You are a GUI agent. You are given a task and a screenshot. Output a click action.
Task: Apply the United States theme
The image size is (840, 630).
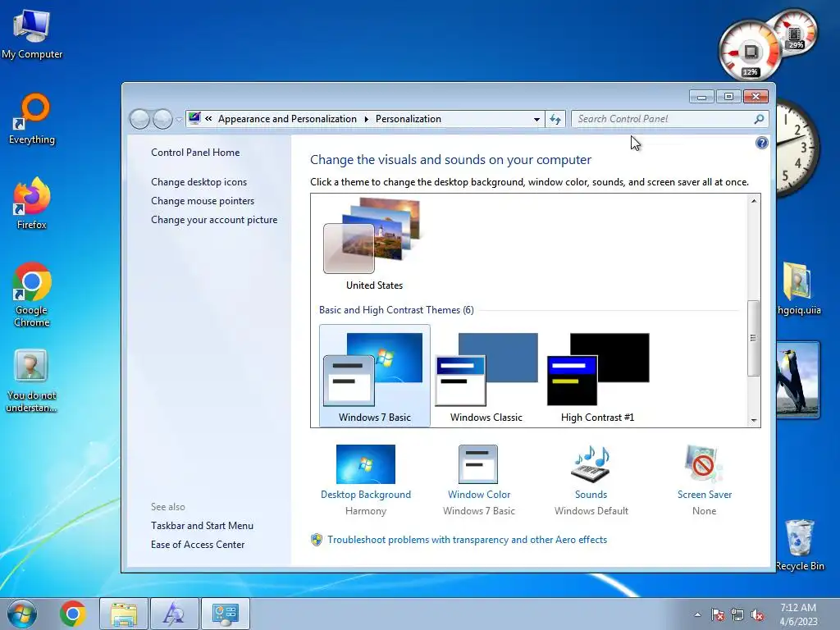click(374, 244)
